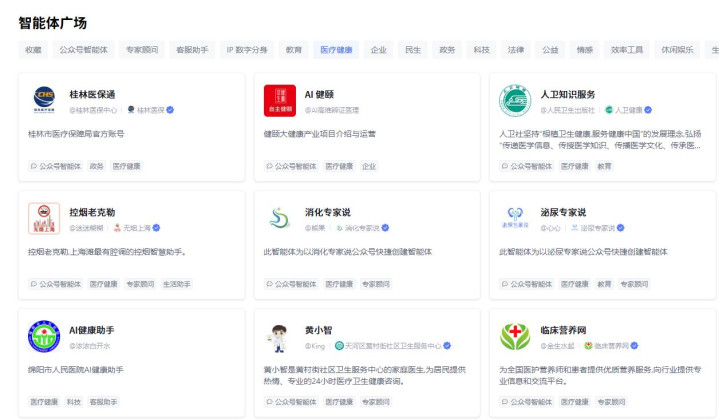
Task: Open the 黄小智 agent card title
Action: (x=318, y=330)
